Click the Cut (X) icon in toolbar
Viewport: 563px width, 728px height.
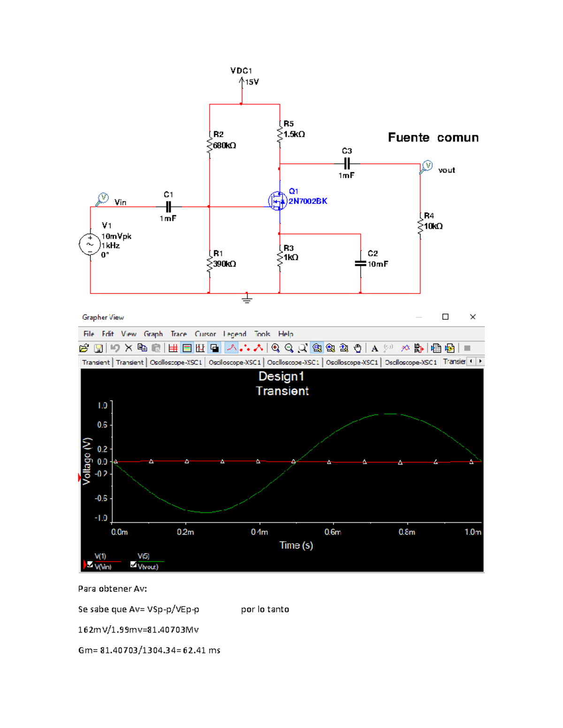129,348
